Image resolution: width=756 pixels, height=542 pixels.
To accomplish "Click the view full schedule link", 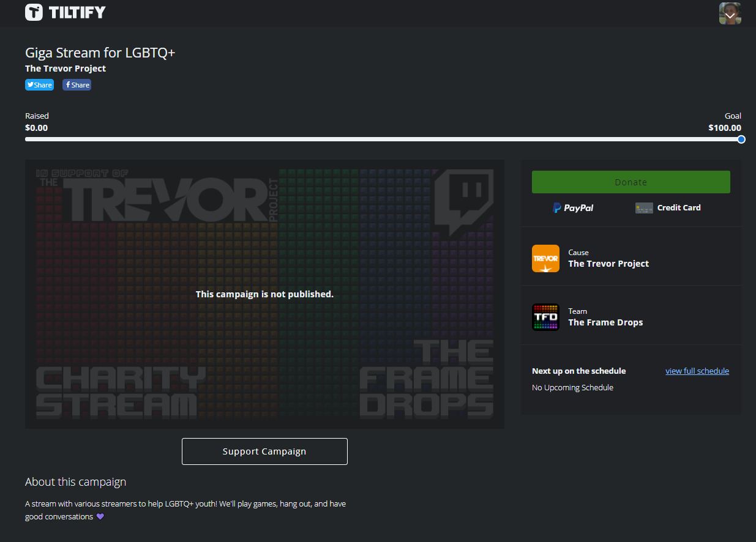I will (x=697, y=371).
